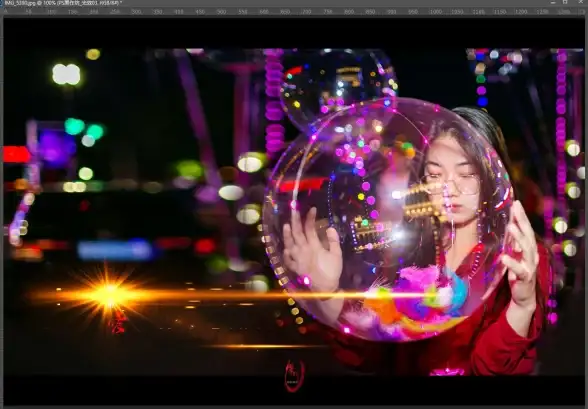Viewport: 588px width, 409px height.
Task: Click the woman's round glasses
Action: [453, 183]
